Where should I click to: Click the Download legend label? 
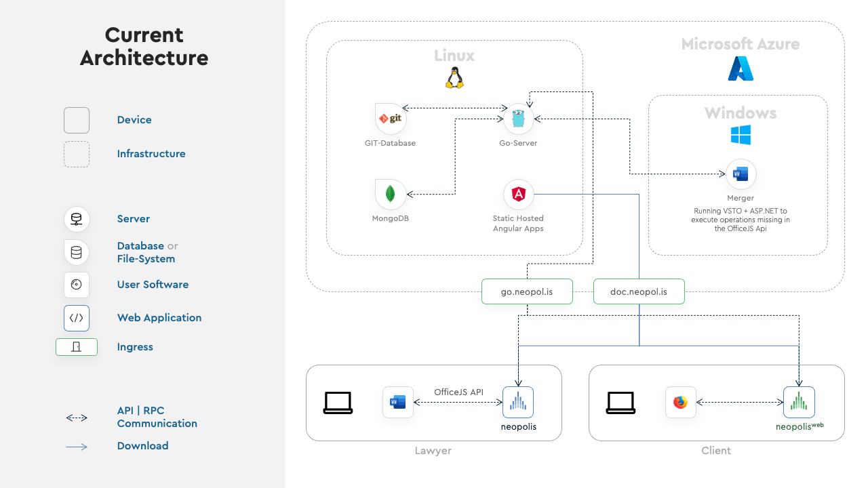(x=142, y=446)
